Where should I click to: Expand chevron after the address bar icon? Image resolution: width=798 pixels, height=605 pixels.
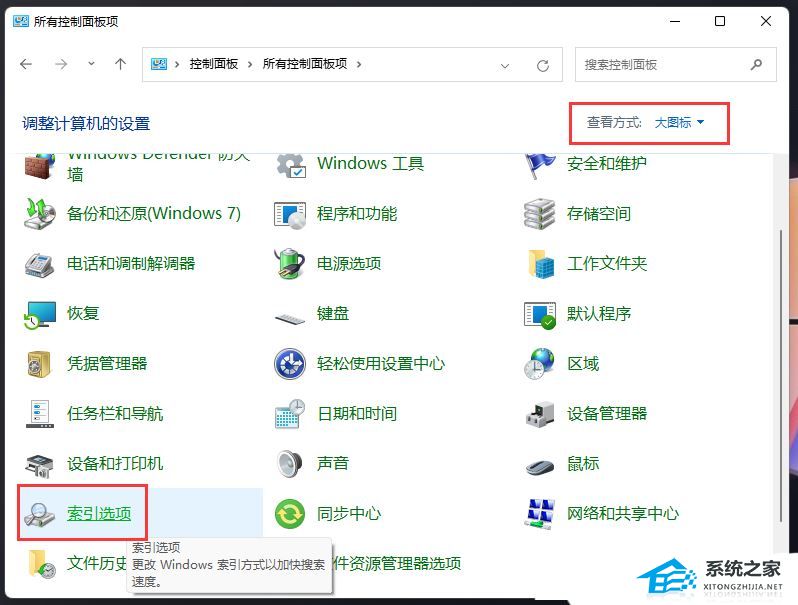tap(177, 64)
